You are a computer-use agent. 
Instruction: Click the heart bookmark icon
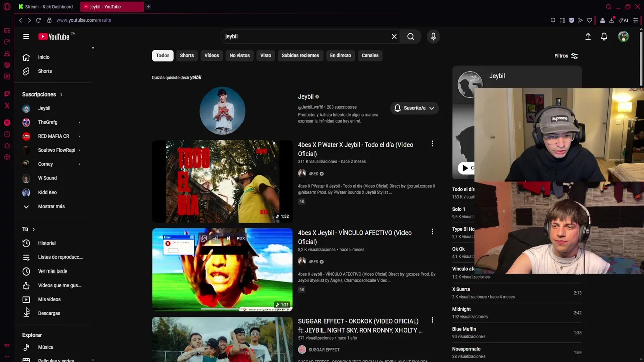tap(589, 20)
